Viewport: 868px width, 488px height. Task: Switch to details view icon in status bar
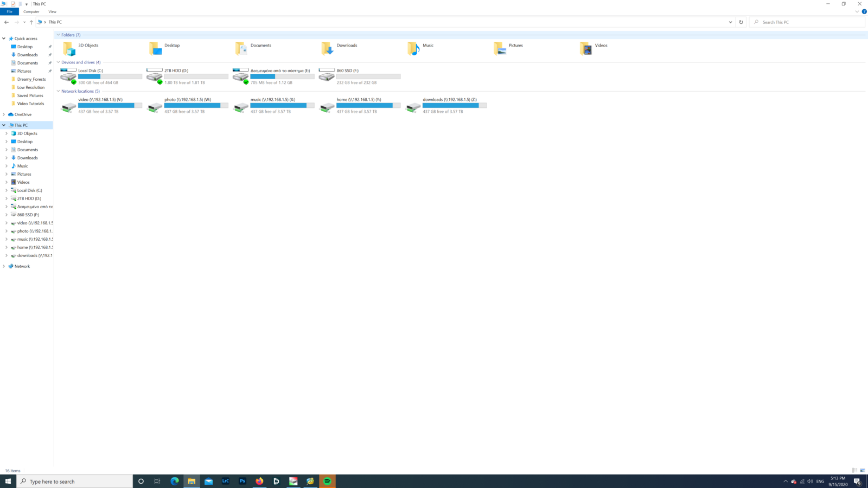coord(854,471)
